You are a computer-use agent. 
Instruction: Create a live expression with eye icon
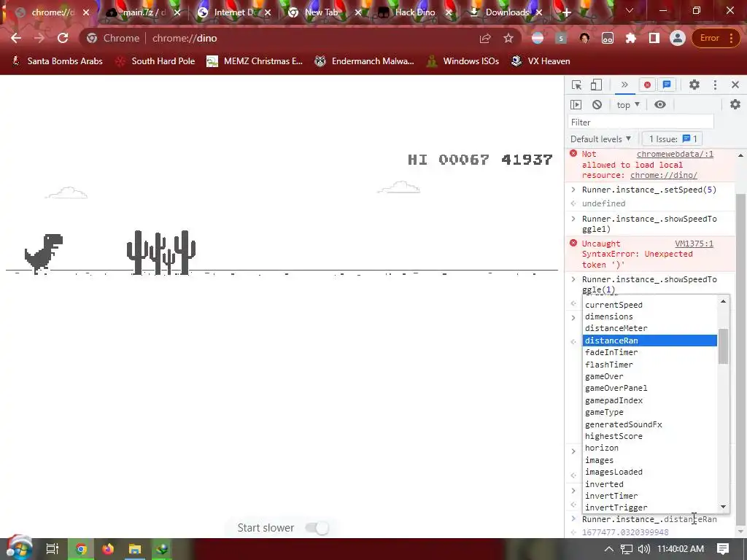point(659,105)
